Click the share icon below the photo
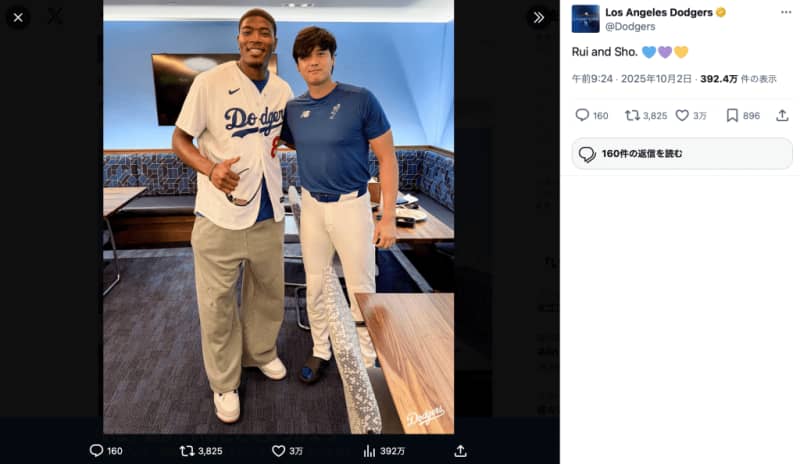The width and height of the screenshot is (800, 464). click(x=460, y=451)
